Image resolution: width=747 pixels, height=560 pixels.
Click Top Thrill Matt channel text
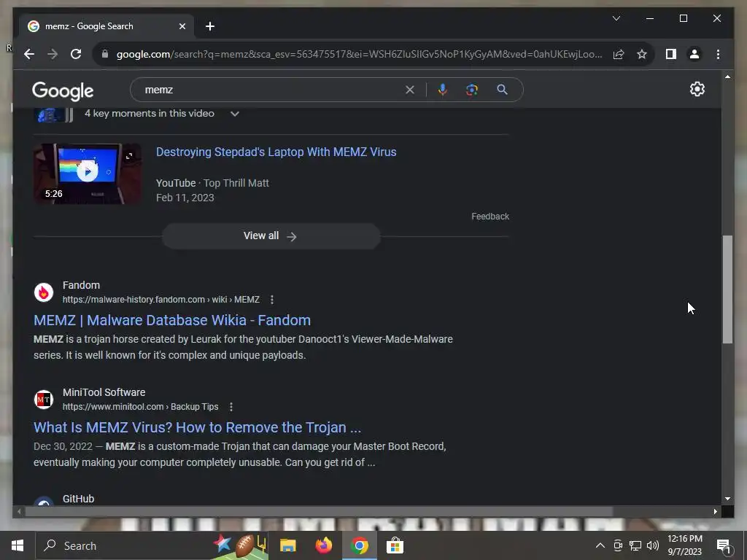236,183
